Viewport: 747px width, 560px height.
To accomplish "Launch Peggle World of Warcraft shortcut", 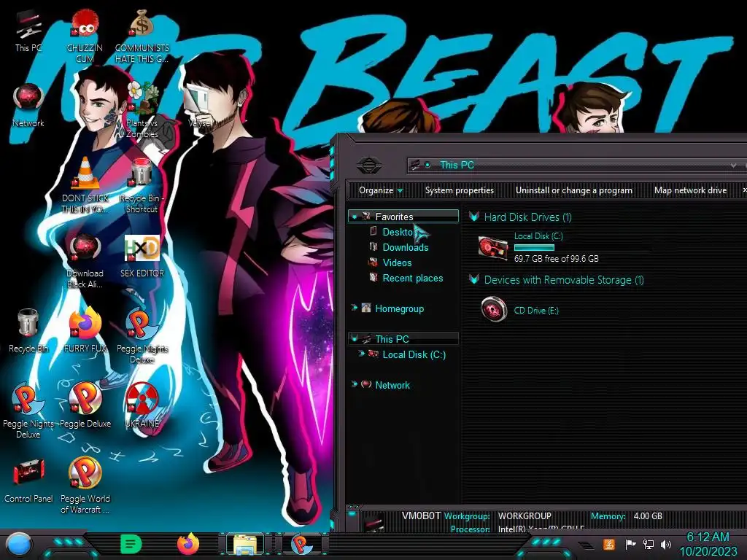I will [85, 486].
